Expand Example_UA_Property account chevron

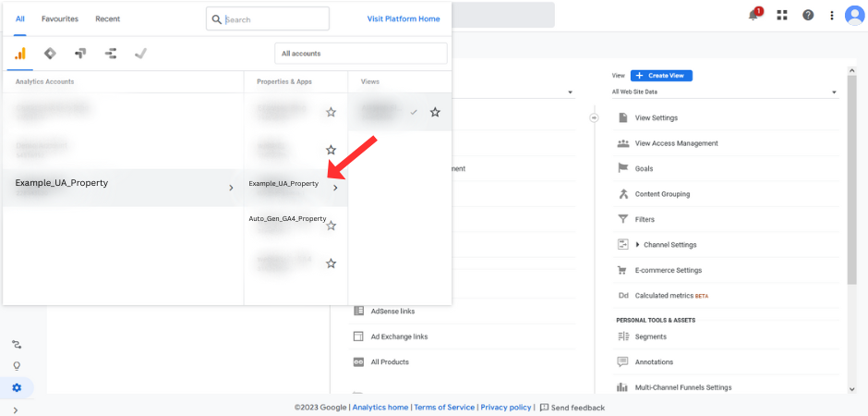(x=231, y=188)
